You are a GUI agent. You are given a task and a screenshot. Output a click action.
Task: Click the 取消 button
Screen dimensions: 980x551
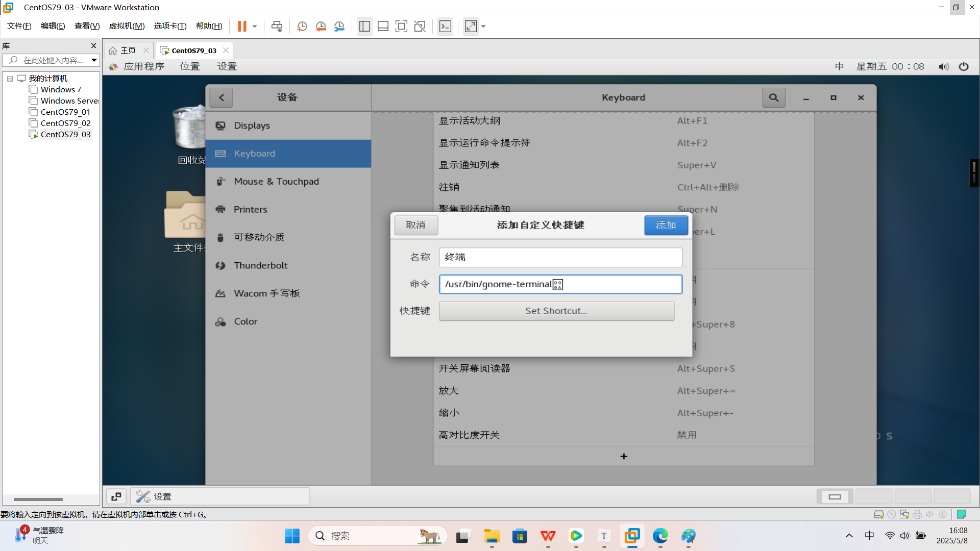pos(415,225)
